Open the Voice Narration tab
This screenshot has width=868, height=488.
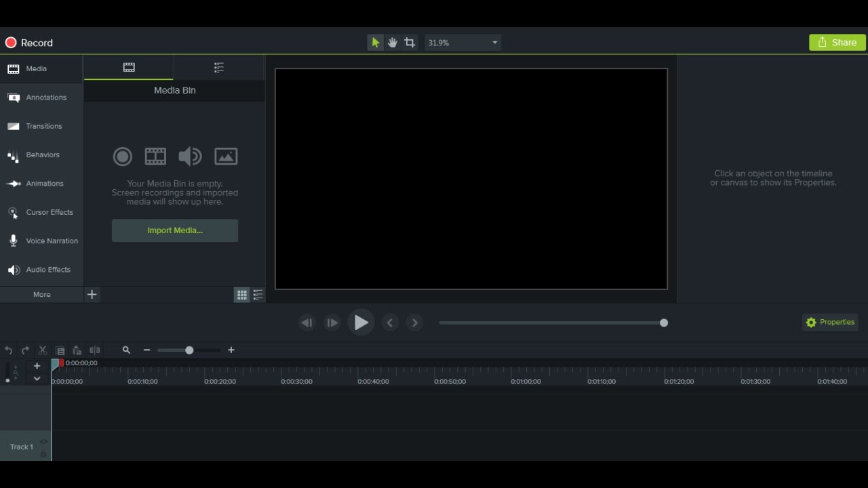tap(41, 241)
